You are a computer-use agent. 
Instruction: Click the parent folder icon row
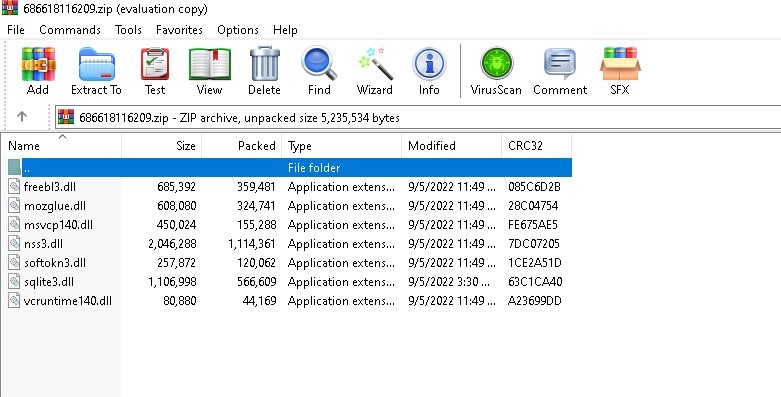tap(14, 167)
